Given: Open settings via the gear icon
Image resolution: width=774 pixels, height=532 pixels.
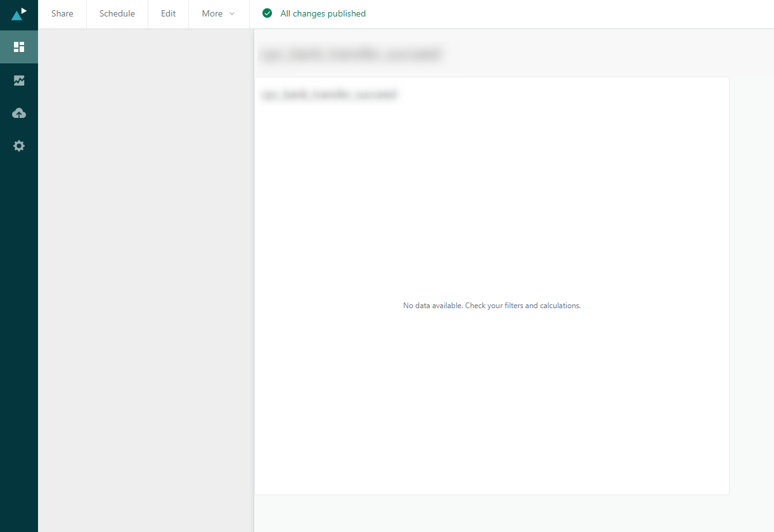Looking at the screenshot, I should click(x=19, y=146).
